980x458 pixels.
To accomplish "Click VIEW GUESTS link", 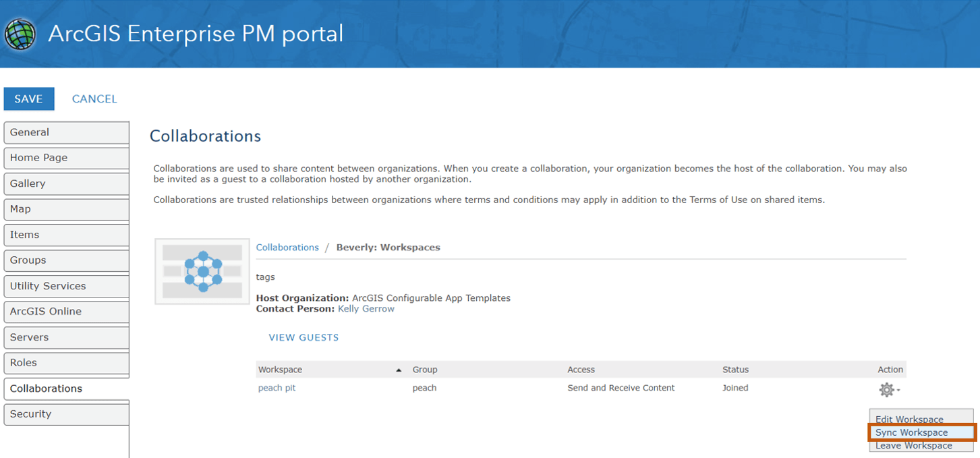I will pos(304,337).
